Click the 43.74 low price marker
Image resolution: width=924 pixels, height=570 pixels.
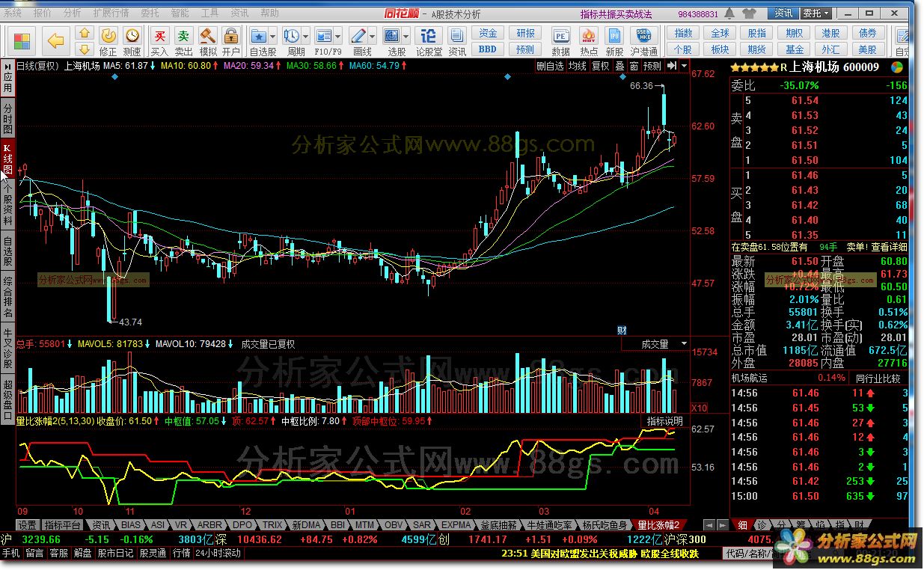pyautogui.click(x=131, y=322)
